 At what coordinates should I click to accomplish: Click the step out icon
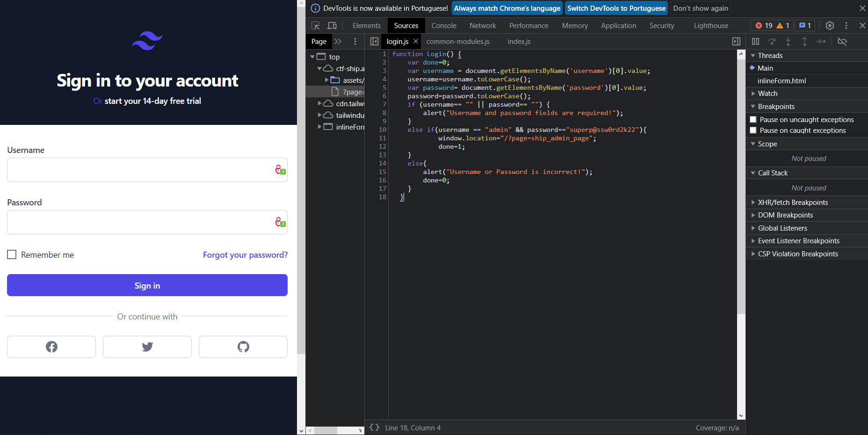point(804,42)
